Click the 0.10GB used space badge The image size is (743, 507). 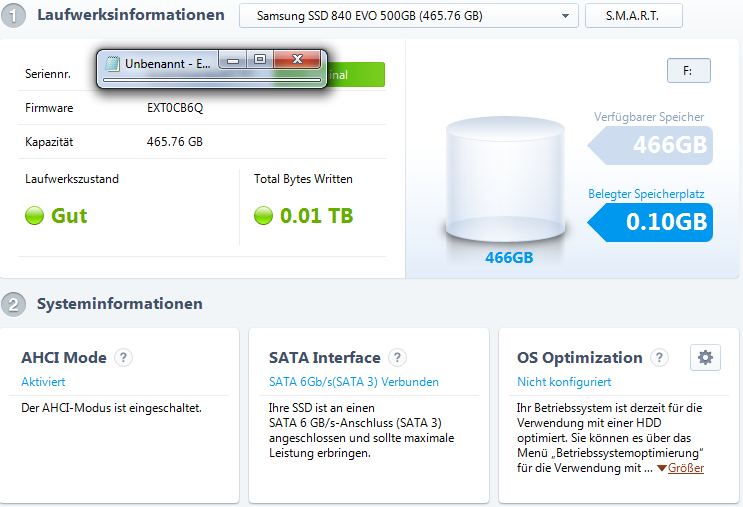pos(650,222)
